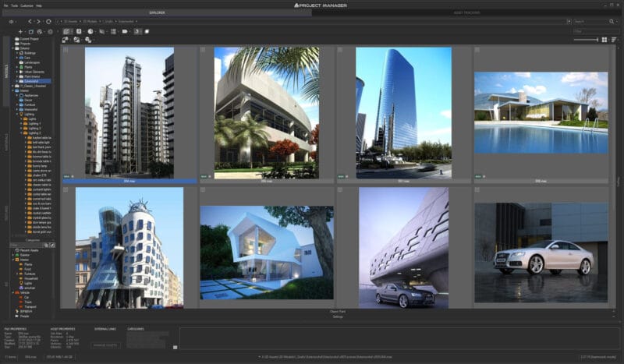Open the File menu

(6, 5)
